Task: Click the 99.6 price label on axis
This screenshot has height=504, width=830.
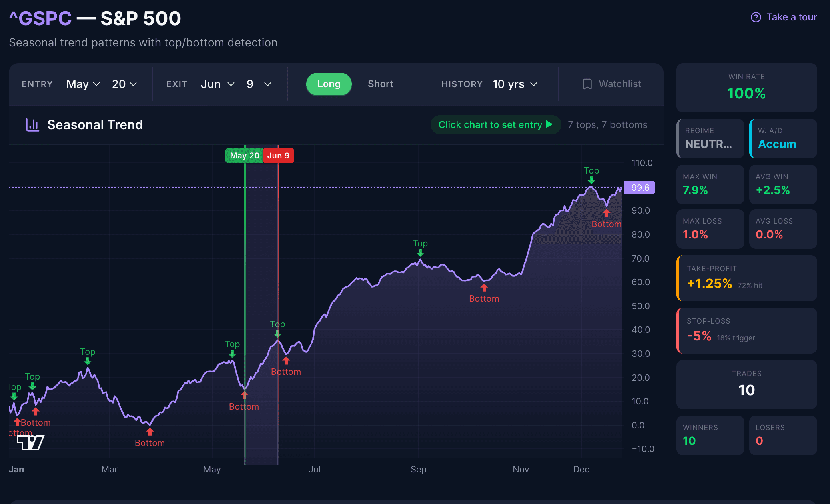Action: click(639, 188)
